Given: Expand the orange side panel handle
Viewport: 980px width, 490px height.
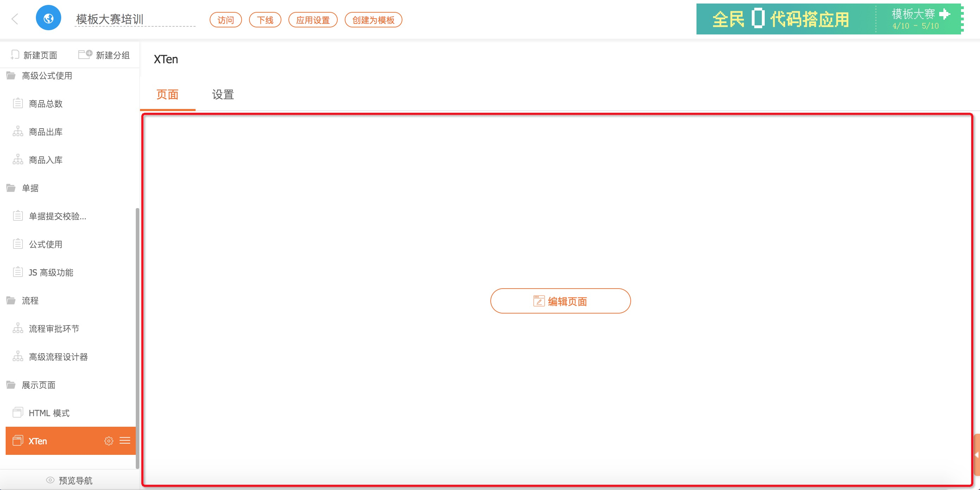Looking at the screenshot, I should [976, 454].
